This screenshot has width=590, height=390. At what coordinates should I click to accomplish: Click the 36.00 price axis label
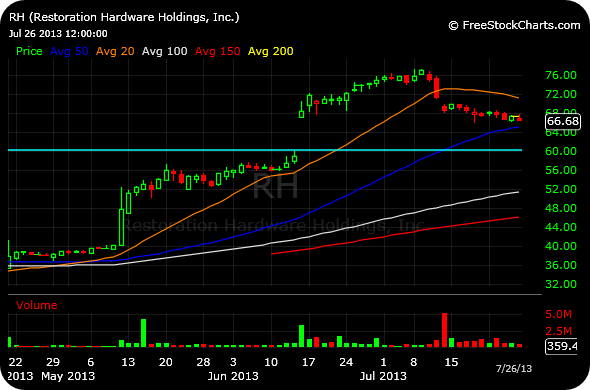tap(561, 265)
